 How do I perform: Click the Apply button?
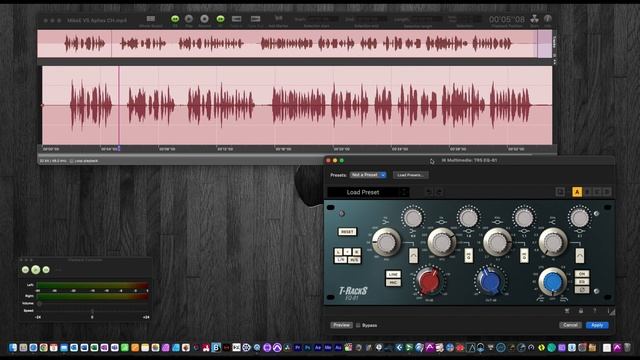[597, 325]
